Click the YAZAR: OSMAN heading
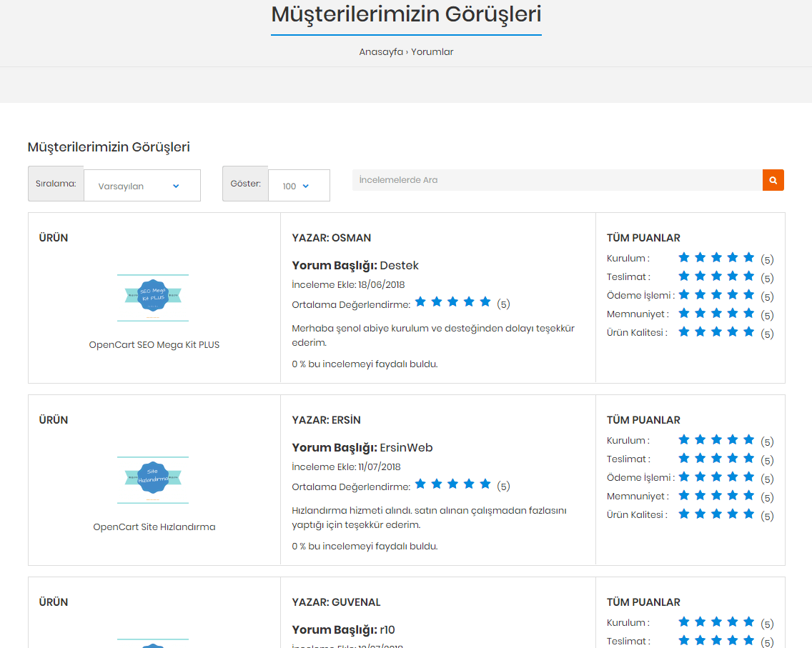The height and width of the screenshot is (648, 812). [332, 238]
